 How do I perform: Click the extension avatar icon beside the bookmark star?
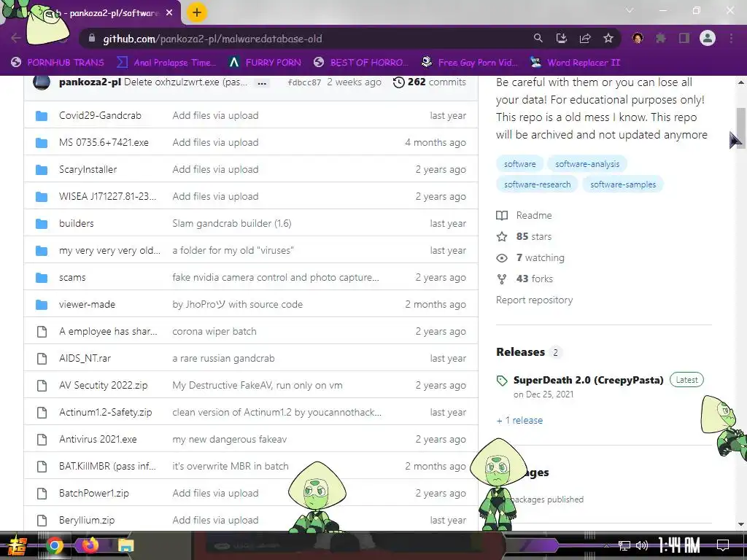point(638,38)
